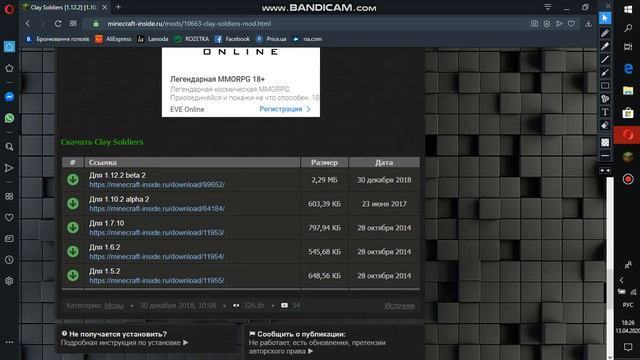This screenshot has width=640, height=360.
Task: Open File Explorer from the taskbar
Action: point(628,90)
